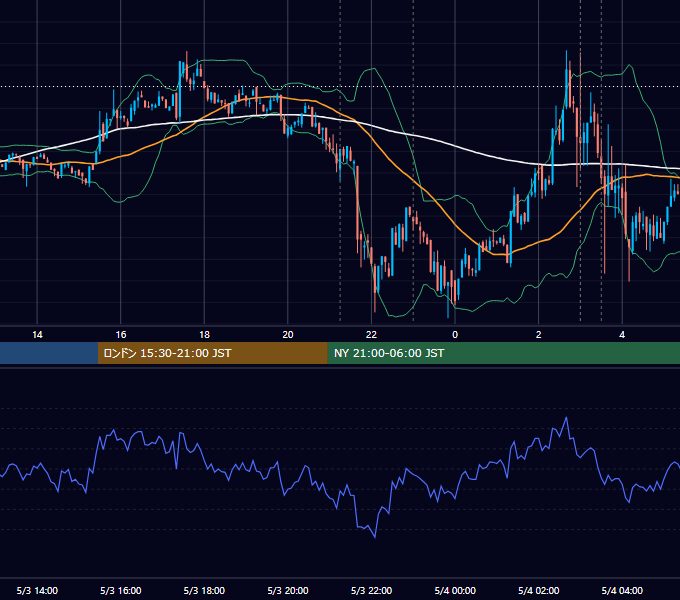Click hour label 16 on the price chart axis
680x600 pixels.
[x=121, y=334]
